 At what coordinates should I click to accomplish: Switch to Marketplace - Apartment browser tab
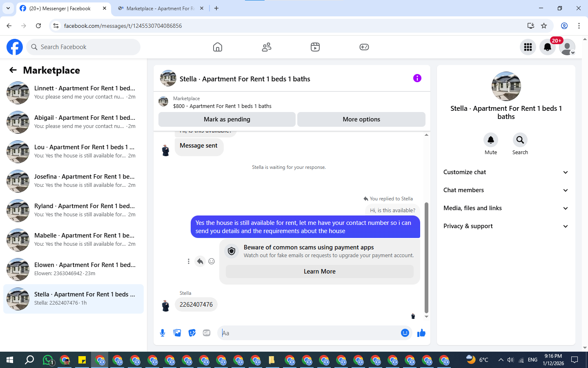click(161, 8)
